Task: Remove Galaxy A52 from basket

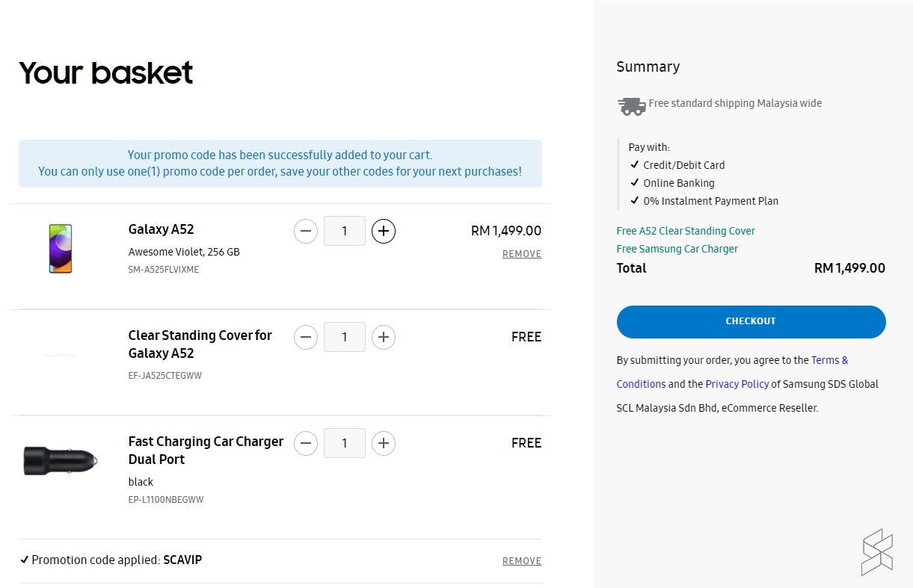Action: coord(521,254)
